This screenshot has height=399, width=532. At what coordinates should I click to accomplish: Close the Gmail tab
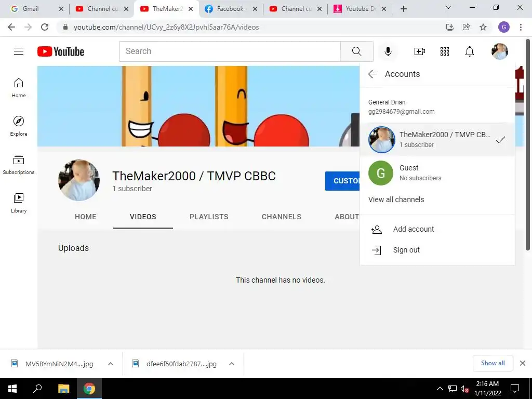pyautogui.click(x=61, y=9)
